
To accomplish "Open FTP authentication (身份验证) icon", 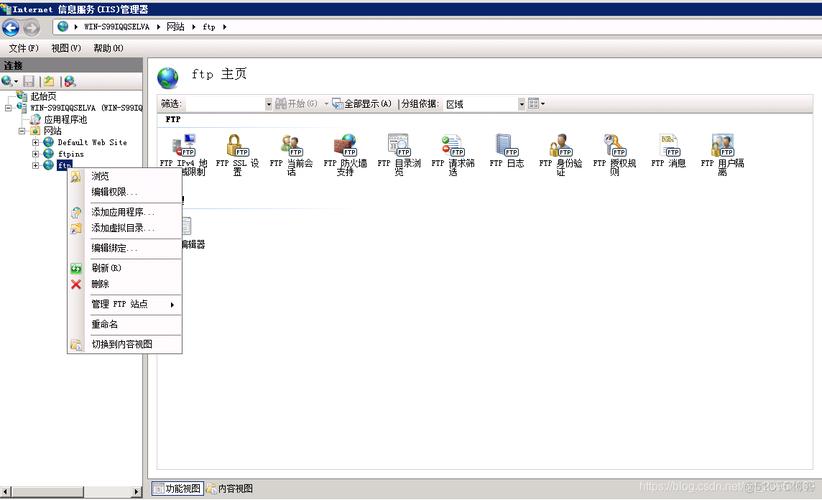I will tap(560, 154).
